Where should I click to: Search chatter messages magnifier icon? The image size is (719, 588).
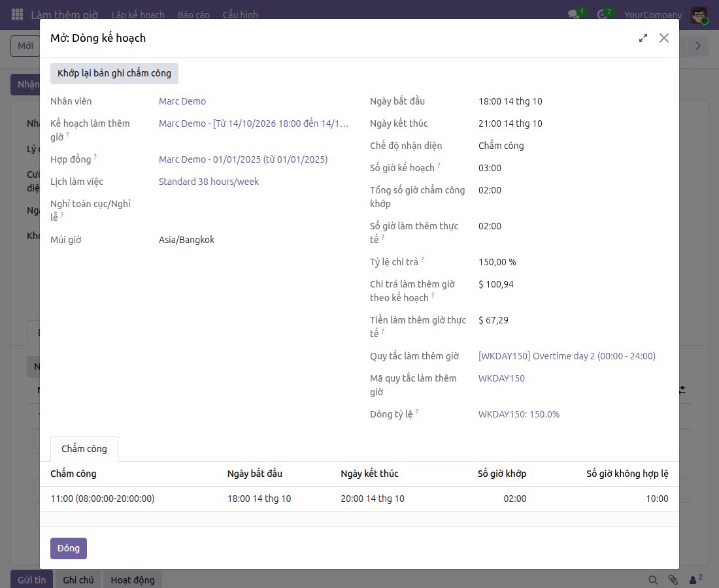[653, 580]
